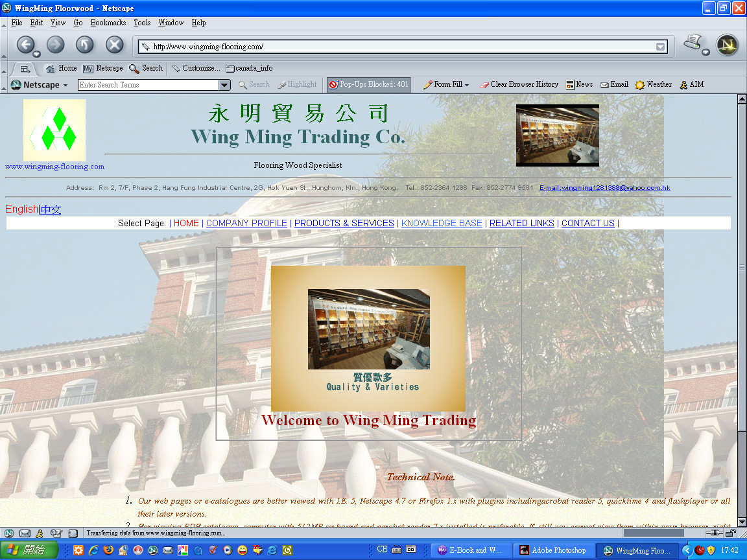Open the News panel
The height and width of the screenshot is (560, 747).
580,84
